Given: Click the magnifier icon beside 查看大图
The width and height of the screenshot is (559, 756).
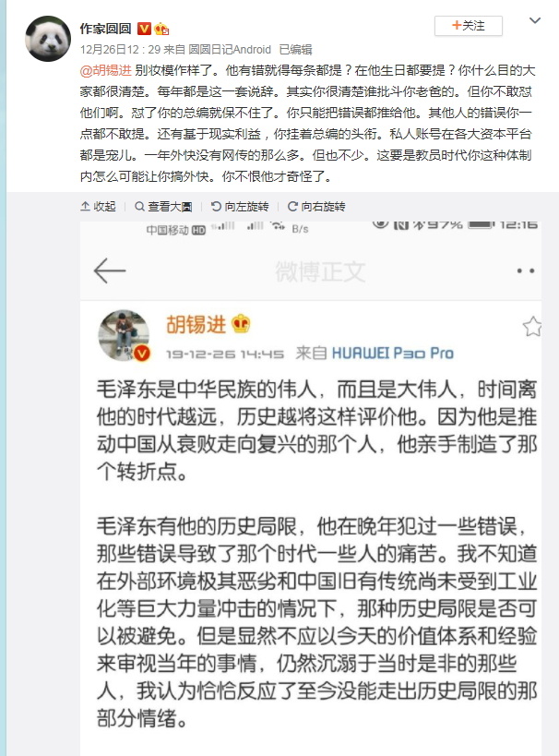Looking at the screenshot, I should (140, 207).
